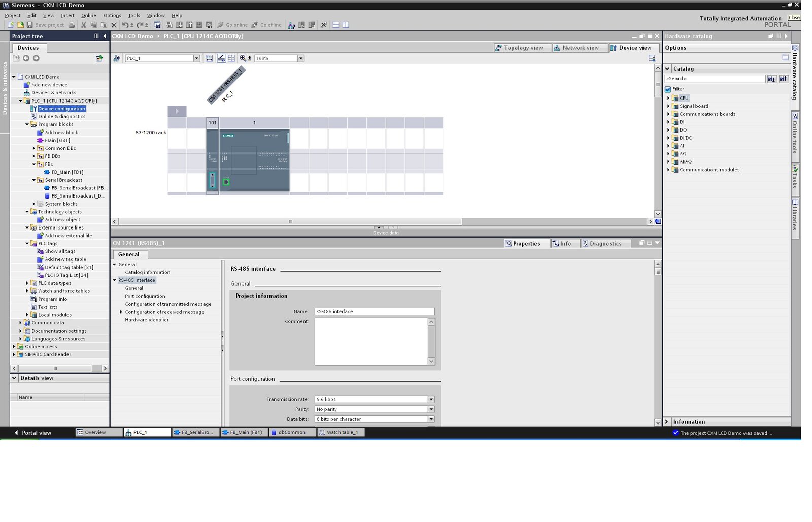This screenshot has height=522, width=812.
Task: Open the Online menu
Action: coord(89,16)
